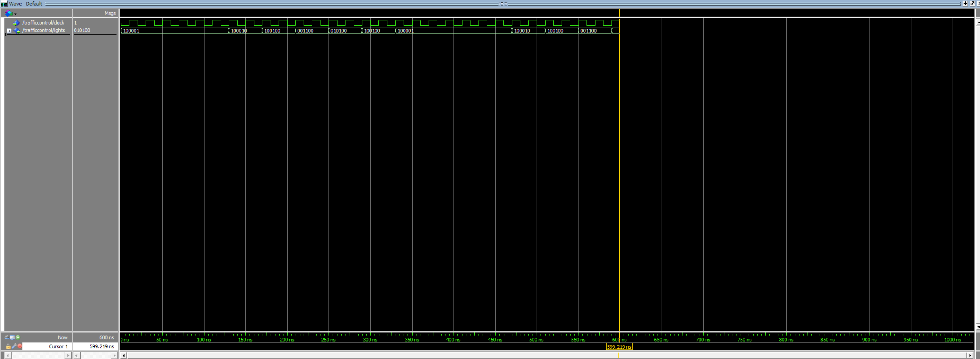Click the 600 ns Now value
Image resolution: width=980 pixels, height=359 pixels.
(107, 338)
